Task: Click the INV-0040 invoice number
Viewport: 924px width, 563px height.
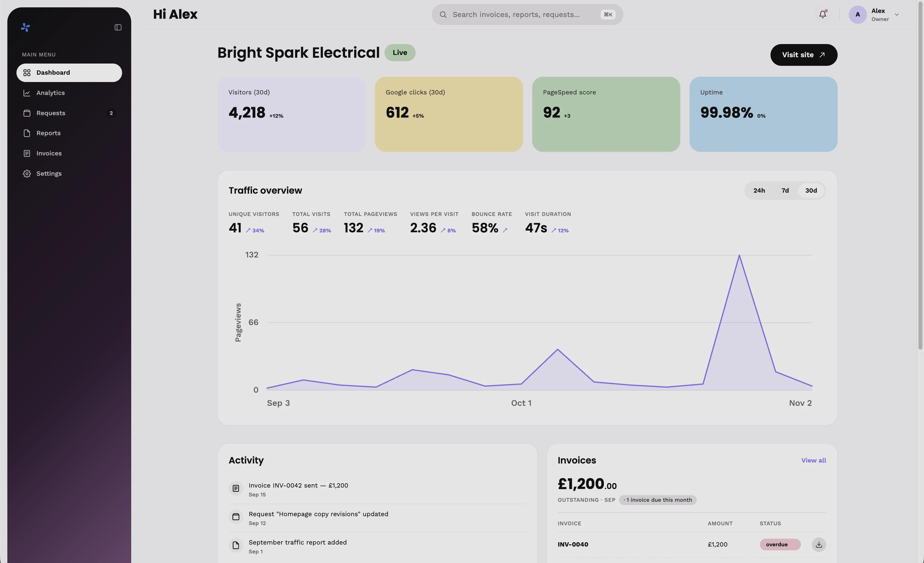Action: click(x=573, y=544)
